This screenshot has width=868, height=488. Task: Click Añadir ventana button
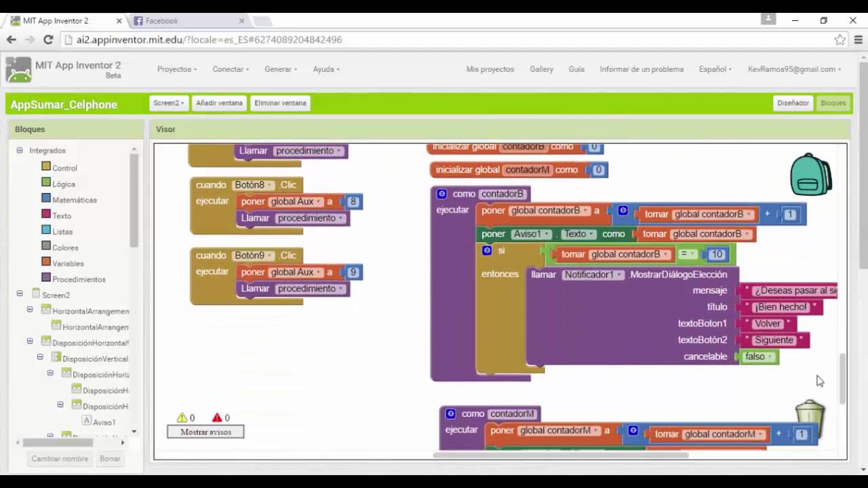(x=219, y=103)
